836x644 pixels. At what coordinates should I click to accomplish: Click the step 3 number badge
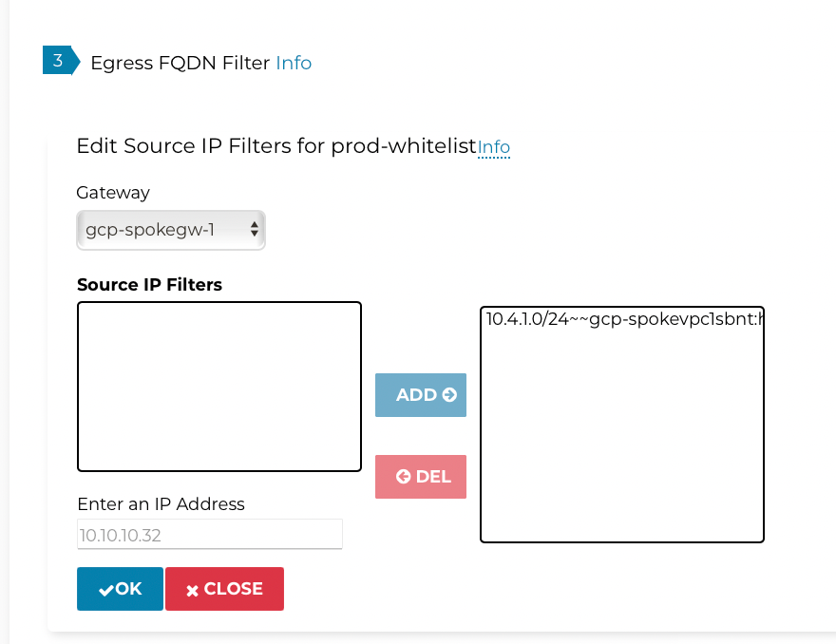coord(57,61)
